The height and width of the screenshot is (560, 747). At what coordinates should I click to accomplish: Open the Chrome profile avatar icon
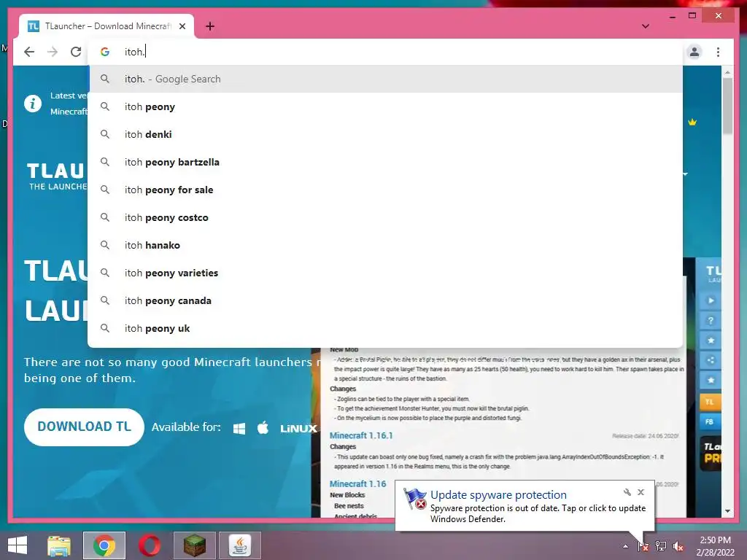694,52
